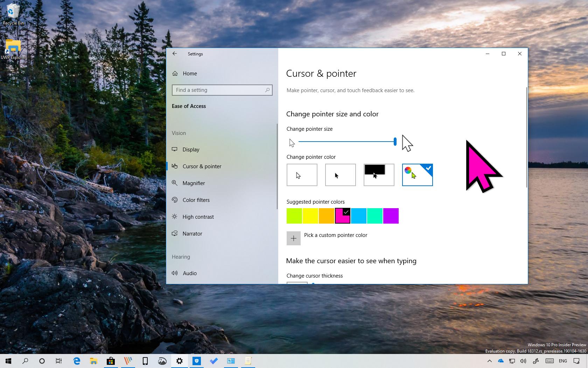Show hidden icons in the system tray
Screen dimensions: 588x368
(489, 361)
